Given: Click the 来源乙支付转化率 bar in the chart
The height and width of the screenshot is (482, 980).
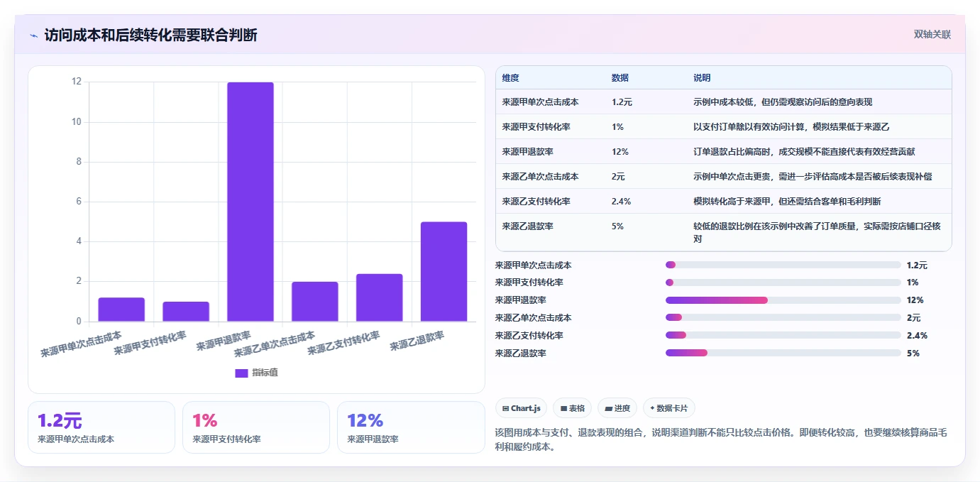Looking at the screenshot, I should (x=379, y=297).
